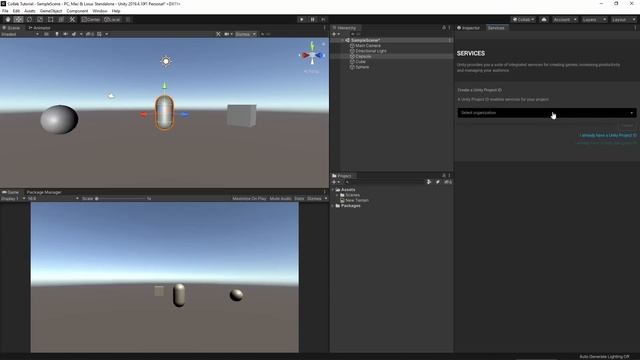640x360 pixels.
Task: Open the Scene Gizmos dropdown
Action: pyautogui.click(x=245, y=34)
